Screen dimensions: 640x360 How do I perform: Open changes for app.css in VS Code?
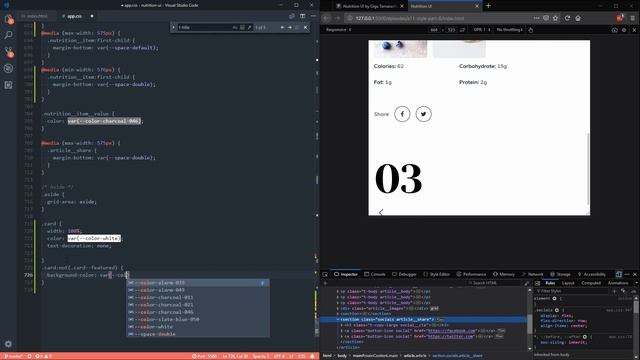point(291,16)
